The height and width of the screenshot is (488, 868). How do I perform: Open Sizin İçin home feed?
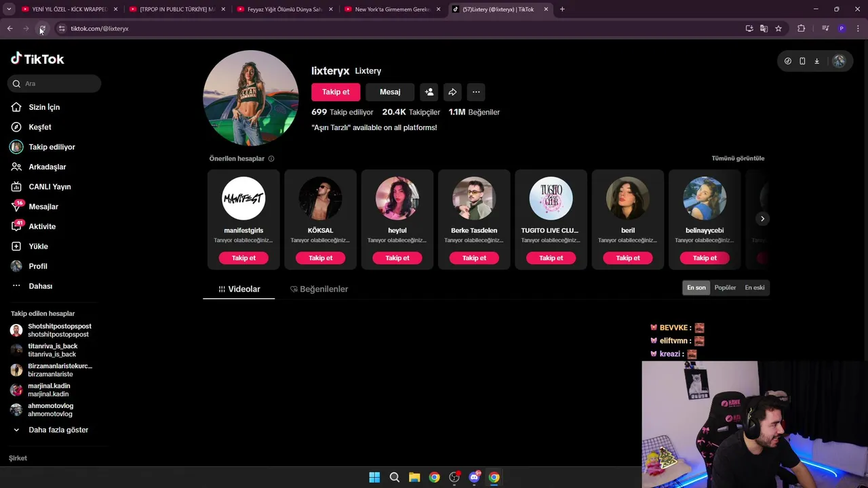35,107
